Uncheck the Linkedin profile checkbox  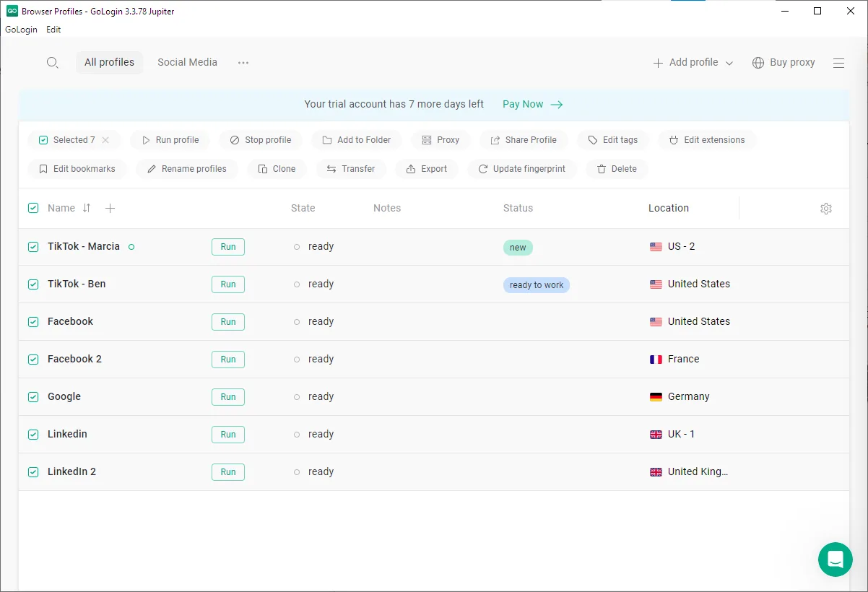click(x=33, y=435)
